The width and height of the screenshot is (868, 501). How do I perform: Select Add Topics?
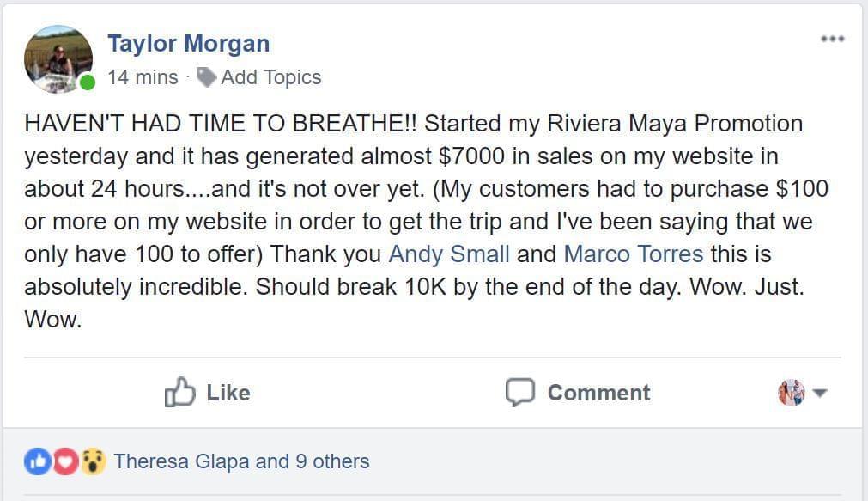(270, 77)
